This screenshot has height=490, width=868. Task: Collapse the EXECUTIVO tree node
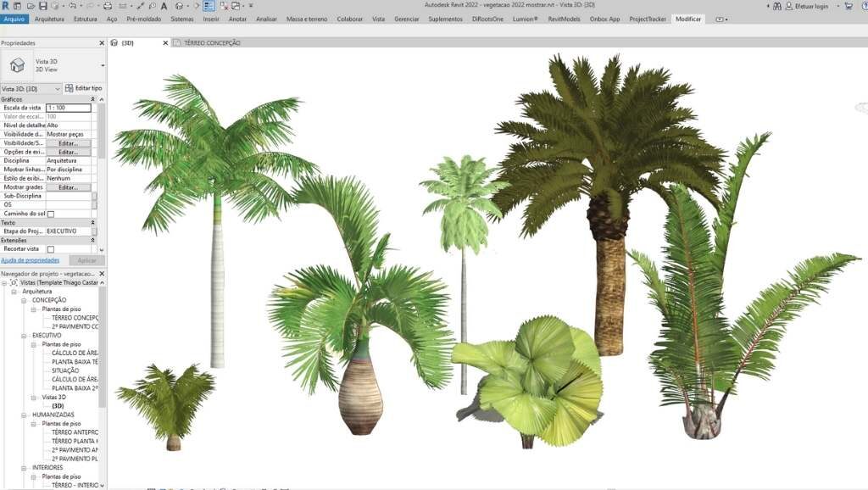coord(25,335)
